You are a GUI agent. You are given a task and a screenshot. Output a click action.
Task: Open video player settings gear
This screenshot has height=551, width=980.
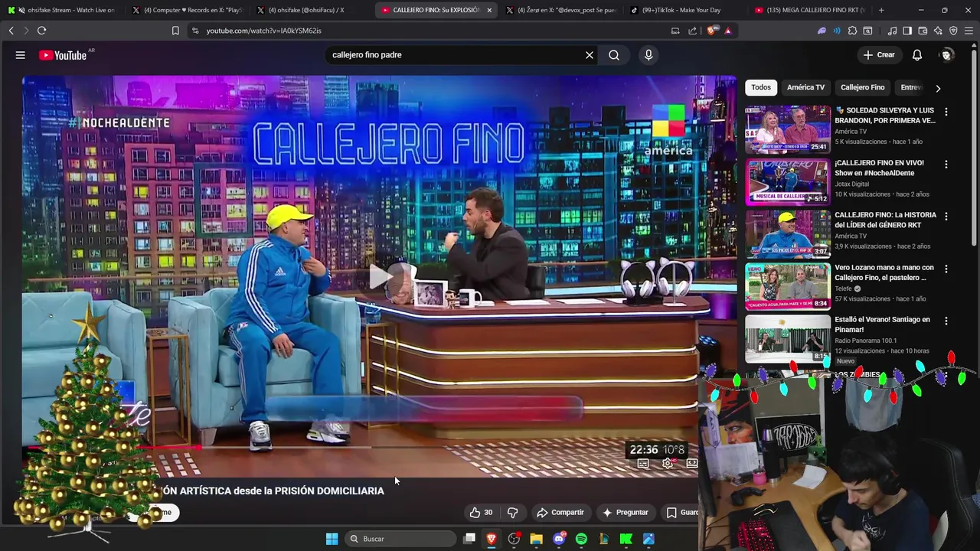(x=668, y=463)
